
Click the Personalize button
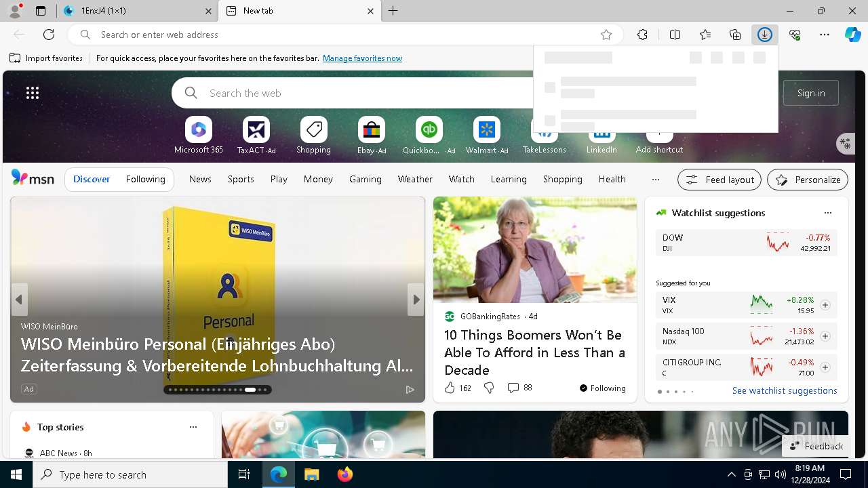[808, 180]
